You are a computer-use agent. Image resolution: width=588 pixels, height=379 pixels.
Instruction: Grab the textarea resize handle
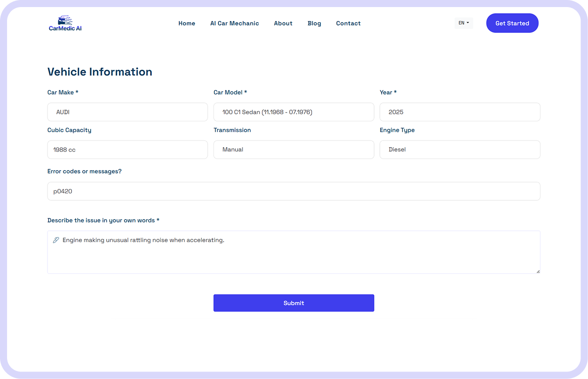pos(538,271)
